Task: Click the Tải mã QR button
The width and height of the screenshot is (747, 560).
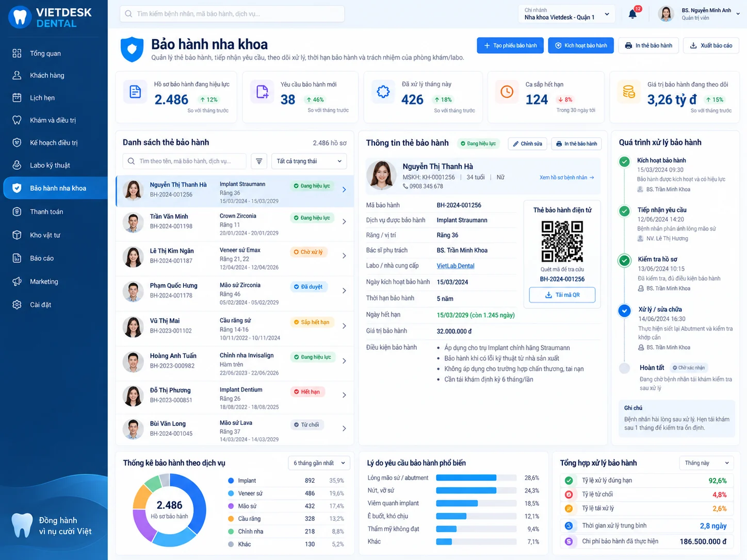Action: [562, 295]
